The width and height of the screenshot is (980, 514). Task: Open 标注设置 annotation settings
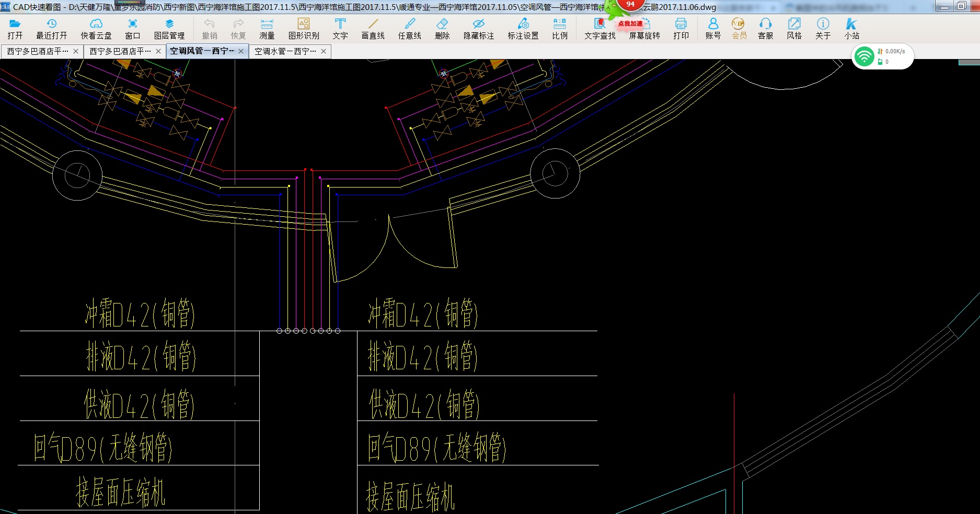[523, 29]
